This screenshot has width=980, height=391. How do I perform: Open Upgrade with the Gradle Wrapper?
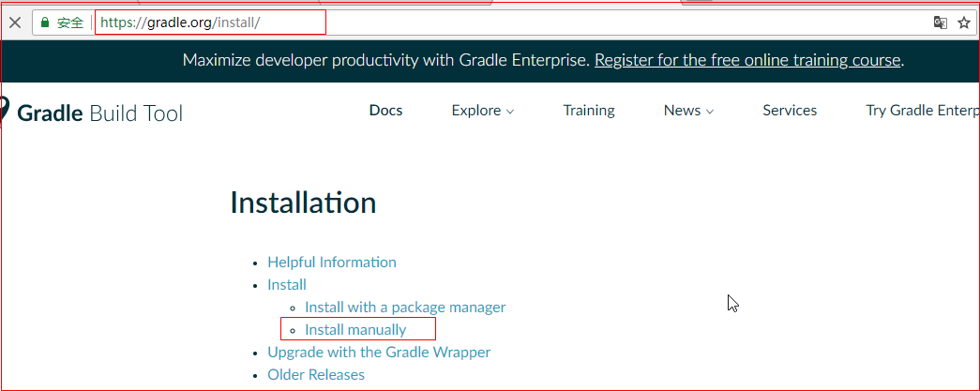(379, 353)
